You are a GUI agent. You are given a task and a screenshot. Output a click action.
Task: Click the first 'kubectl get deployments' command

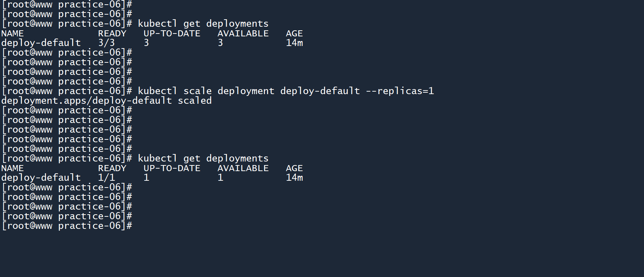[203, 24]
